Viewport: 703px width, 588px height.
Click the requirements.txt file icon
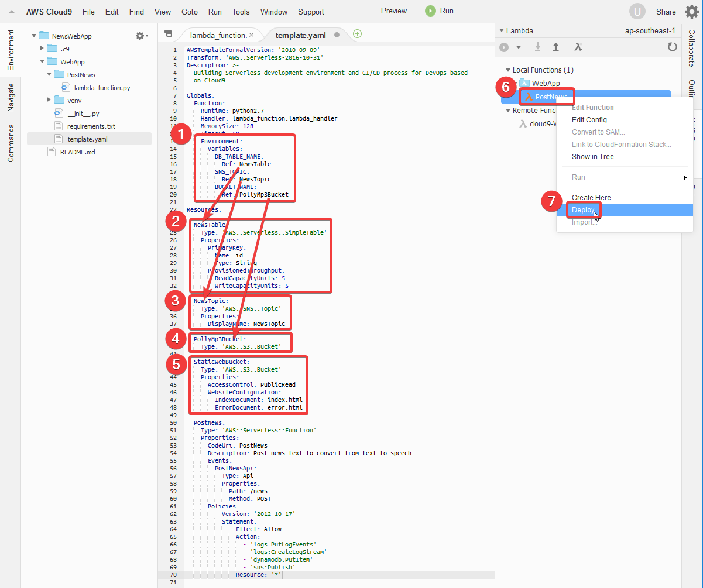(58, 126)
